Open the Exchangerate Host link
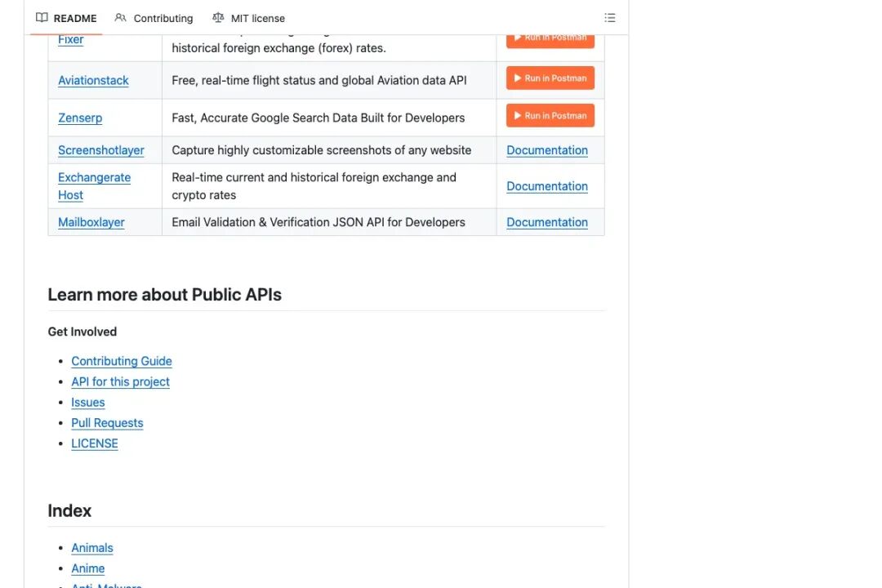The image size is (882, 588). tap(95, 186)
